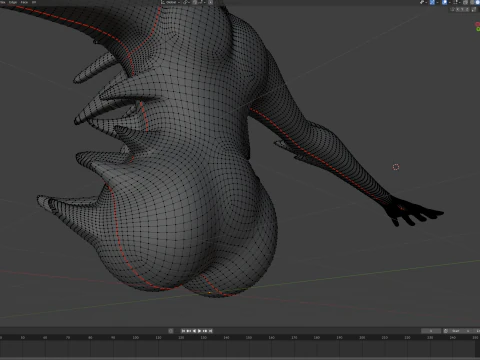Open the overlays options dropdown arrow

tap(450, 2)
